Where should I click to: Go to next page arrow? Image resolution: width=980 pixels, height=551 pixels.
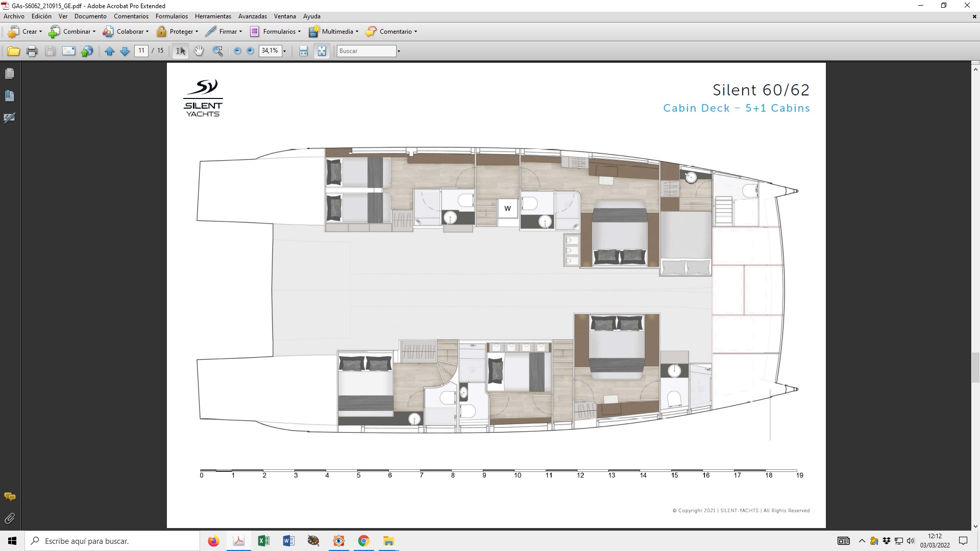(x=125, y=51)
